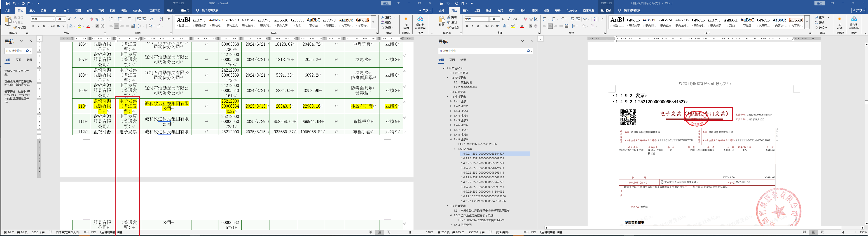Click the 登录 button in the 文档1 window

point(386,3)
